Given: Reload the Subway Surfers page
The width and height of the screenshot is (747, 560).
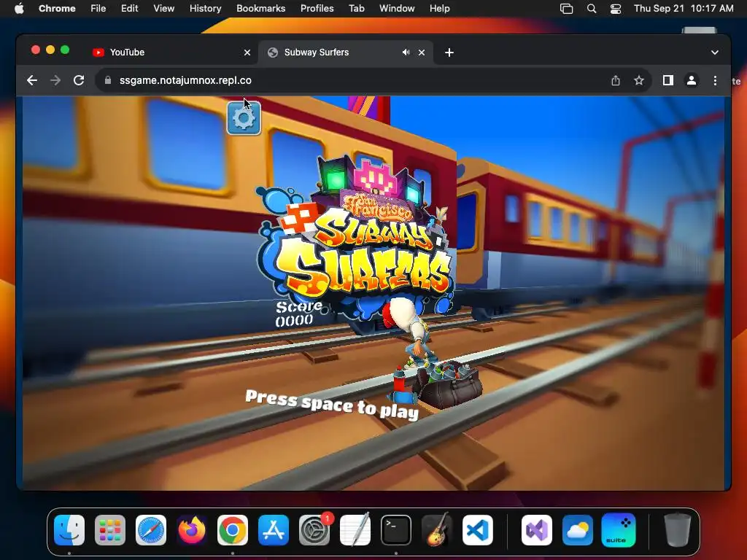Looking at the screenshot, I should (x=79, y=80).
